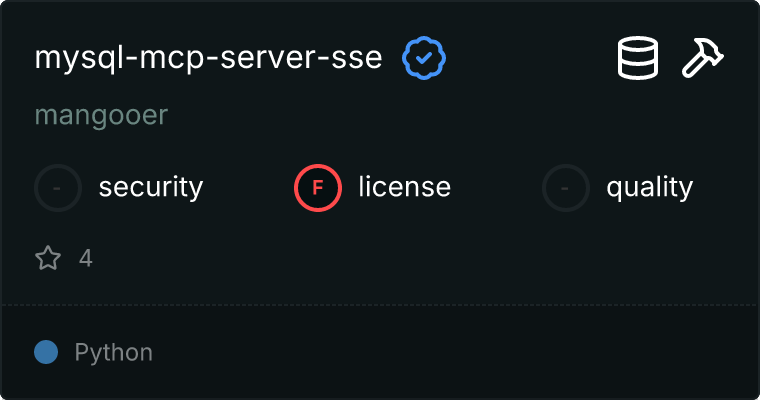
Task: Click the hammer tools icon
Action: 703,59
